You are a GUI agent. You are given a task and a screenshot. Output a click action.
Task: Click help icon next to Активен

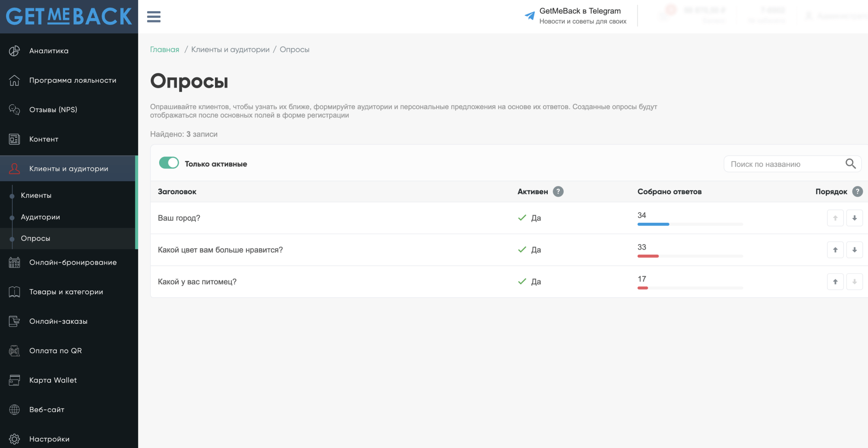(x=558, y=191)
